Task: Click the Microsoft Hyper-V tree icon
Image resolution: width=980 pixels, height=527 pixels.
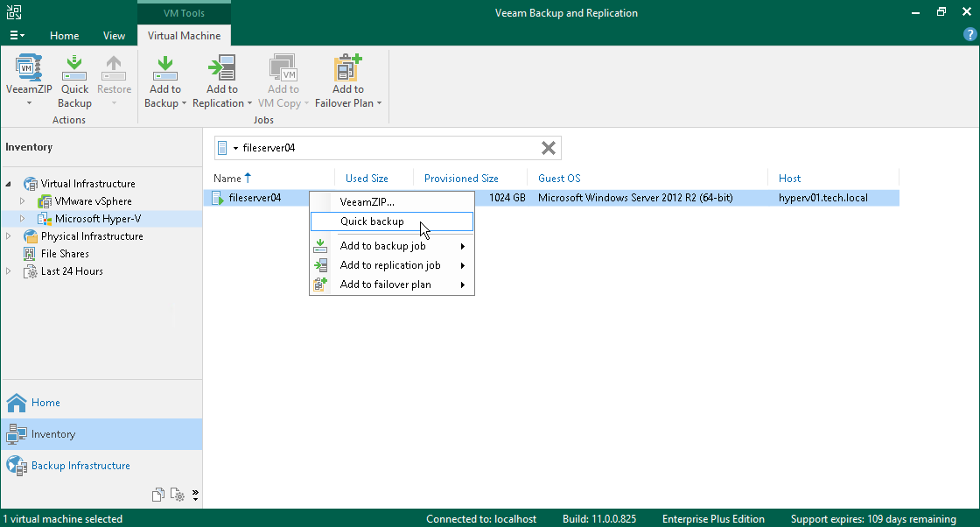Action: 45,219
